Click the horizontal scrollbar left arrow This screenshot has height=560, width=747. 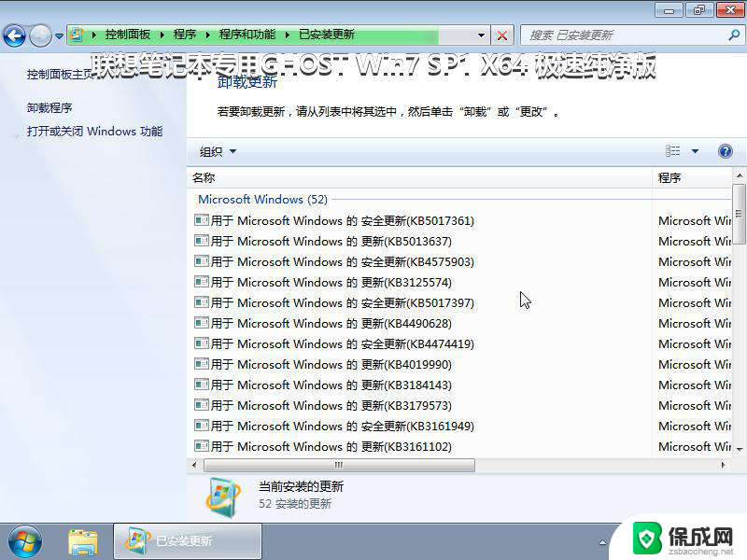coord(194,465)
